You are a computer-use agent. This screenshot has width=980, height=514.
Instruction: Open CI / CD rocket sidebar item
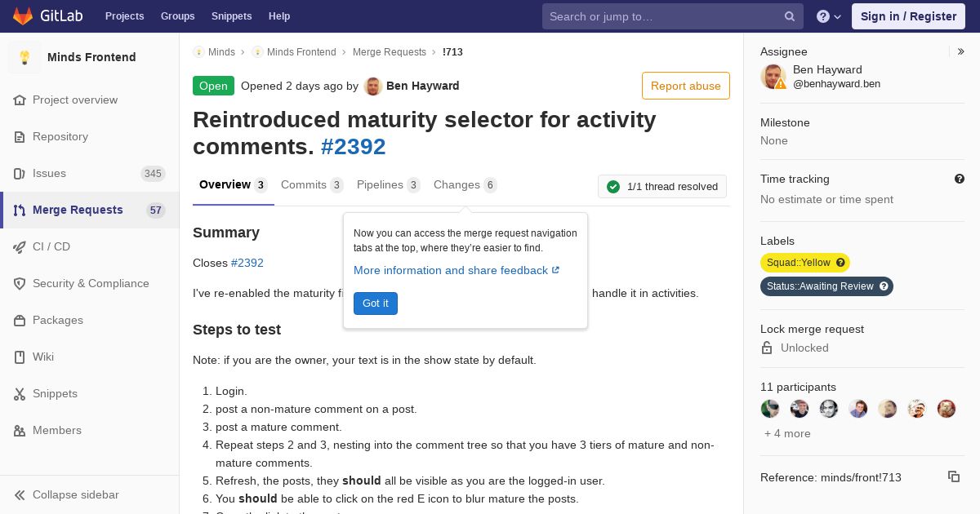[90, 246]
